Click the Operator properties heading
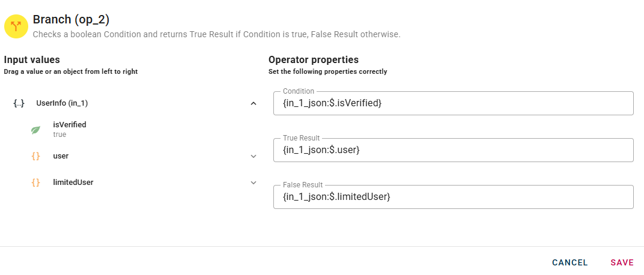This screenshot has width=644, height=275. point(313,59)
